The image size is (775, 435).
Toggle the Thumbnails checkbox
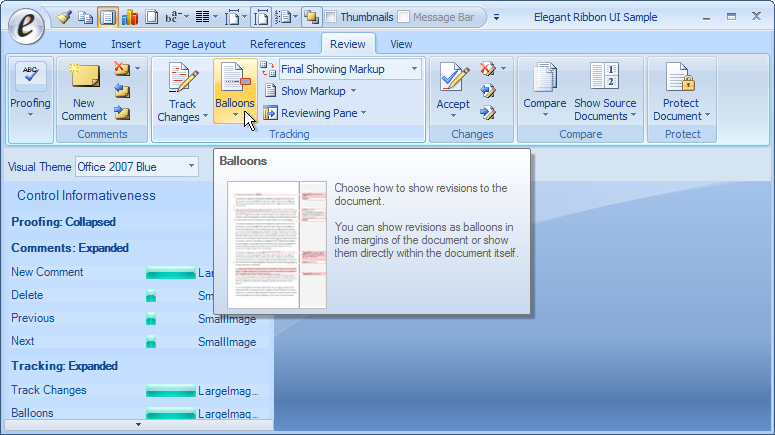point(331,17)
